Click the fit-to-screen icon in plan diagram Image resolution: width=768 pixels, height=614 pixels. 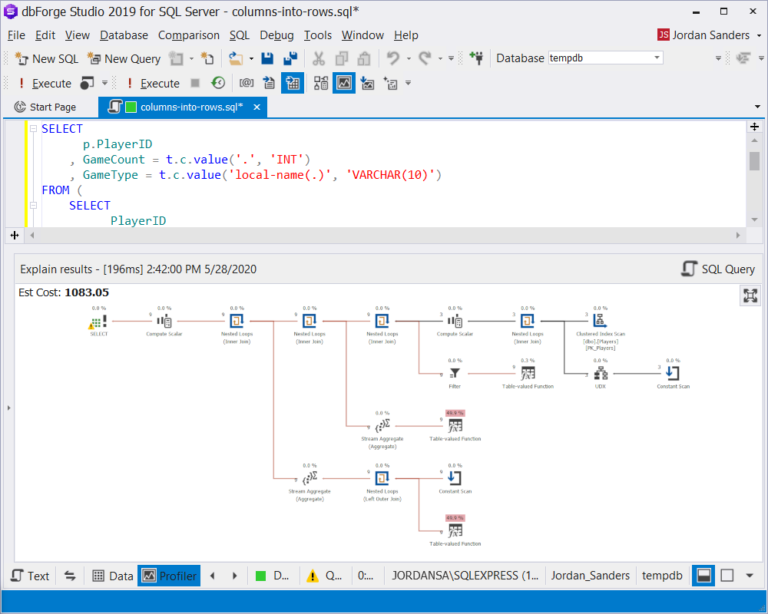[x=750, y=295]
